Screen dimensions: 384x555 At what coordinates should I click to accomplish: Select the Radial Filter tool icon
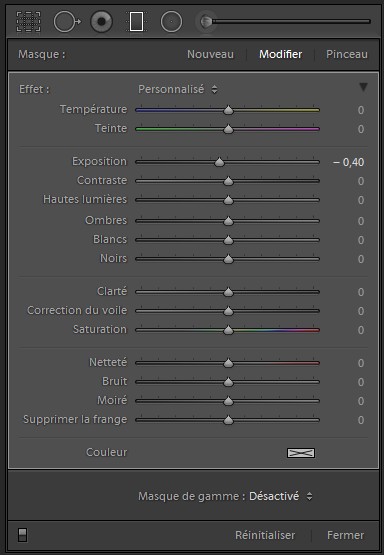tap(171, 22)
